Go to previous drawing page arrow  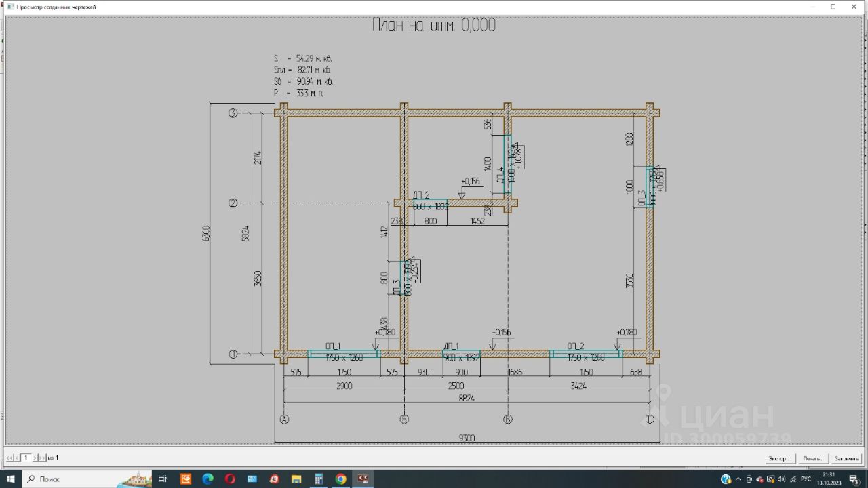pos(16,458)
